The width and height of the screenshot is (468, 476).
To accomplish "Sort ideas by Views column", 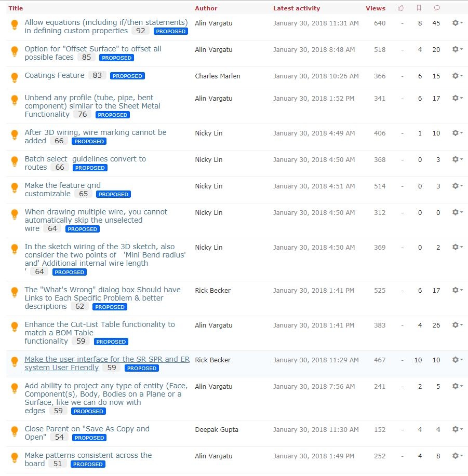I will tap(376, 8).
